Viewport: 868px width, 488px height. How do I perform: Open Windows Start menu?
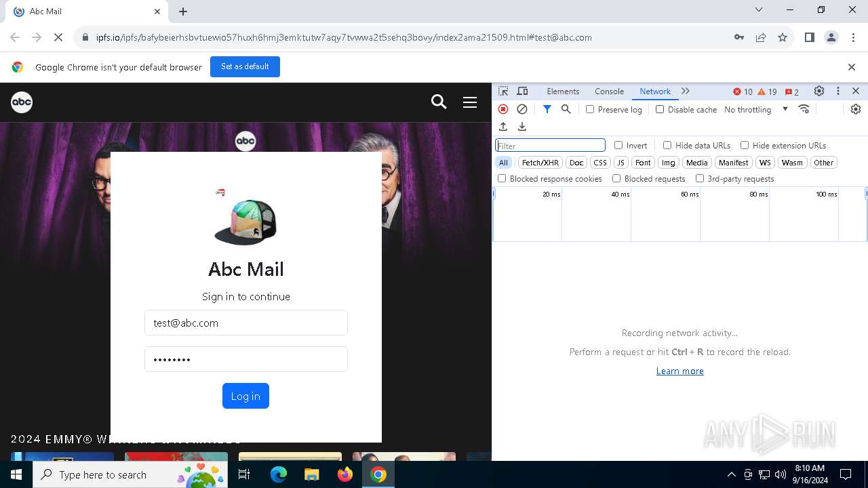pyautogui.click(x=16, y=474)
